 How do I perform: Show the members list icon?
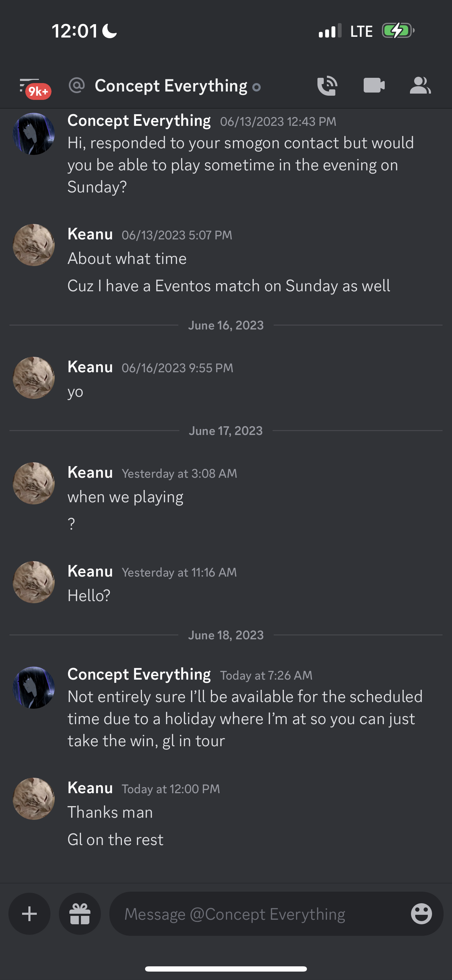[420, 86]
